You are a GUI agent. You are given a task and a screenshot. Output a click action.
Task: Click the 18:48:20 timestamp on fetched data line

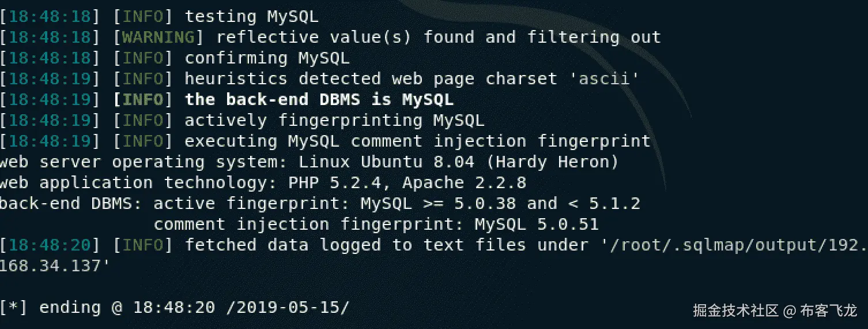pos(50,245)
